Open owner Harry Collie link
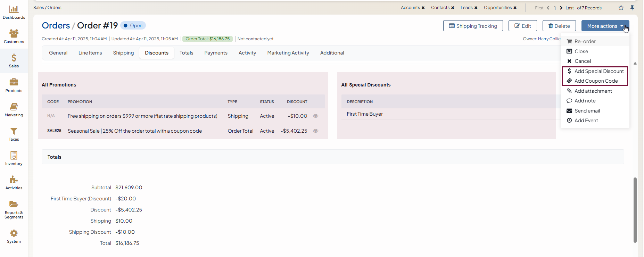The height and width of the screenshot is (257, 644). [x=549, y=39]
